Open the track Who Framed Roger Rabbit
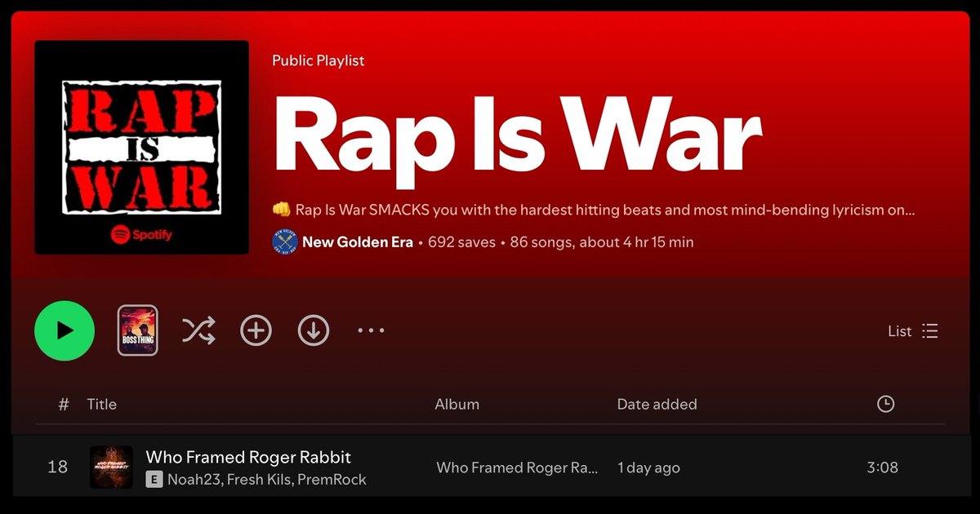 pyautogui.click(x=248, y=457)
